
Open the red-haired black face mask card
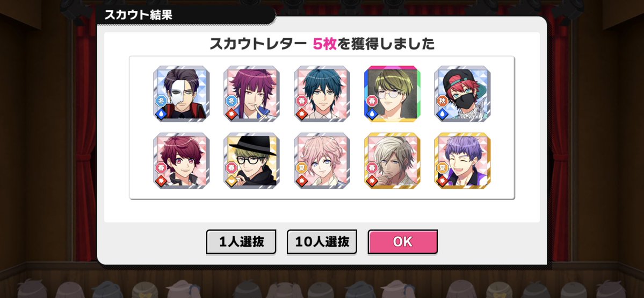pos(462,94)
